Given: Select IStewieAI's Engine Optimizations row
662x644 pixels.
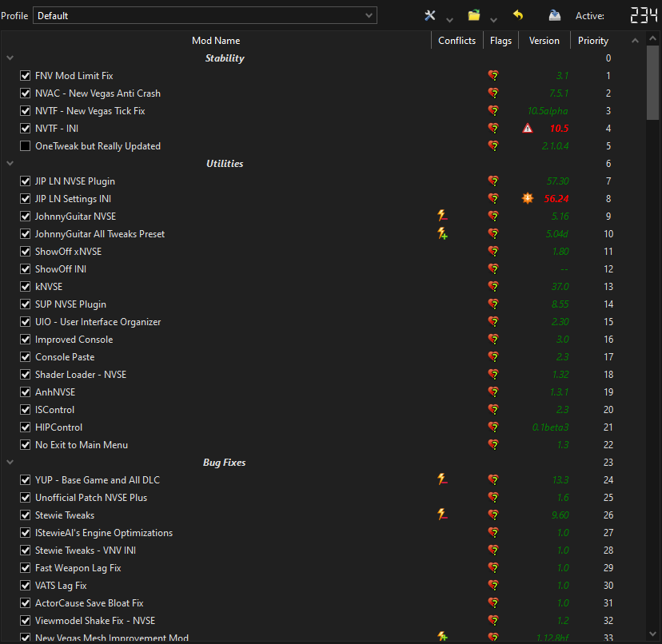Looking at the screenshot, I should point(323,533).
